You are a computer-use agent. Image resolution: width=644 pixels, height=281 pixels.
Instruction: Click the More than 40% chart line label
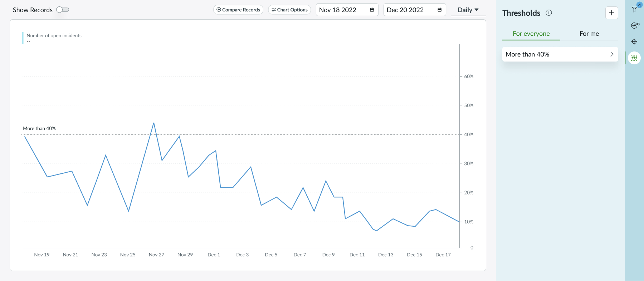(x=39, y=128)
